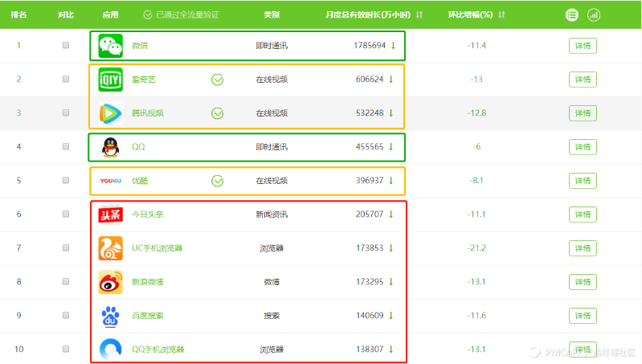
Task: Click the 应用 column header
Action: coord(110,14)
